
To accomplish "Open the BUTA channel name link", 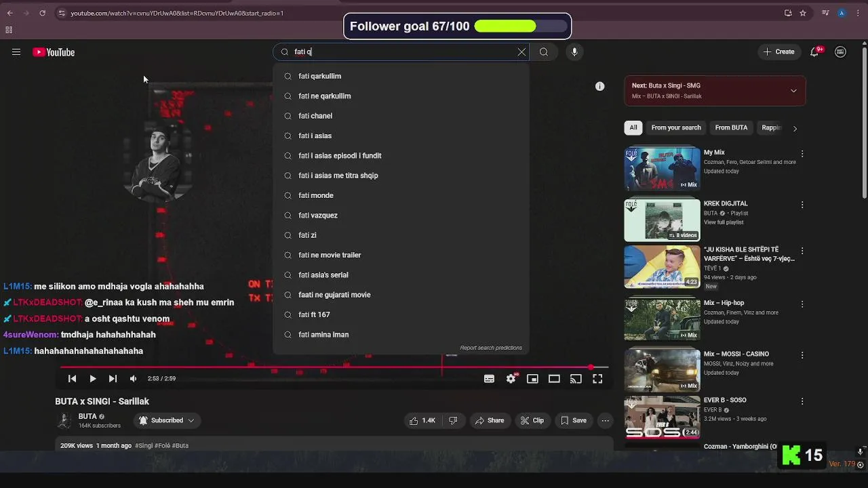I will (x=87, y=416).
